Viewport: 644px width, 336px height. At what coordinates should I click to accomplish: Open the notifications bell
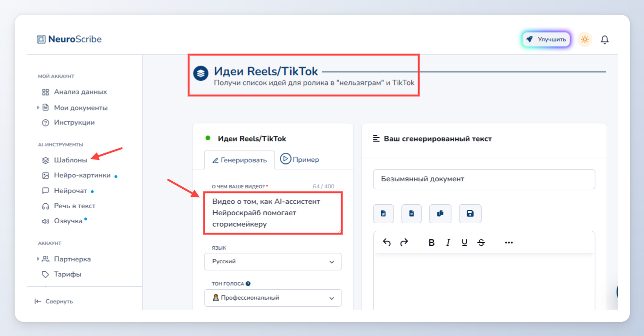pyautogui.click(x=604, y=40)
